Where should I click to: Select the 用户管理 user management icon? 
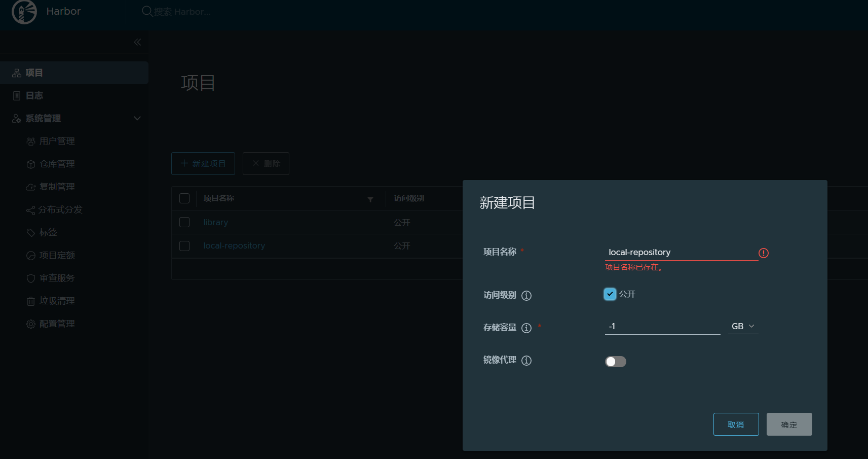pos(31,141)
